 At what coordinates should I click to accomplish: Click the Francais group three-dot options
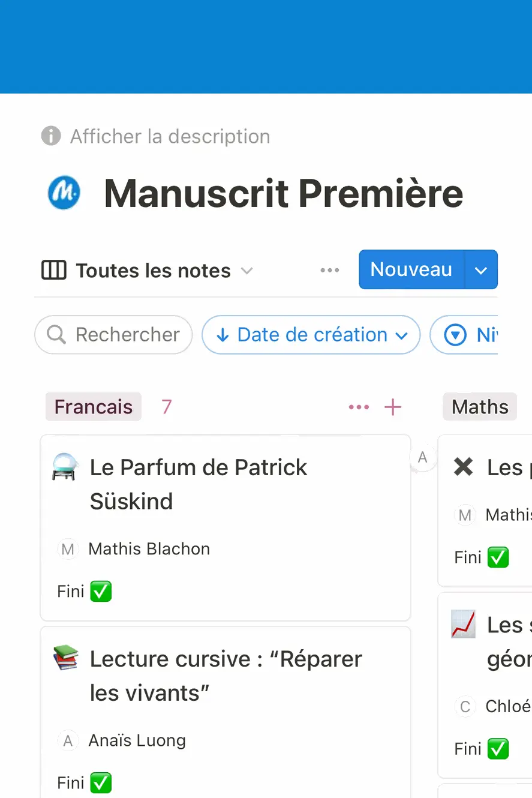click(359, 407)
